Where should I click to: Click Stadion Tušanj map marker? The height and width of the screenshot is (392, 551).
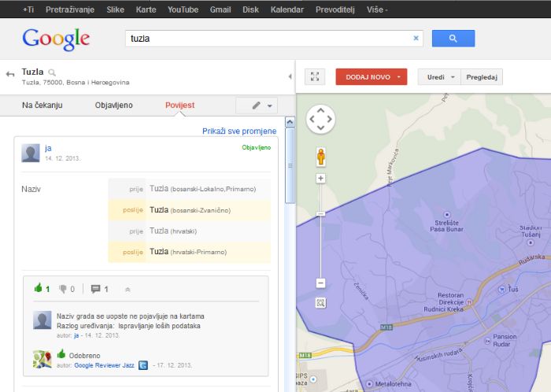click(531, 242)
